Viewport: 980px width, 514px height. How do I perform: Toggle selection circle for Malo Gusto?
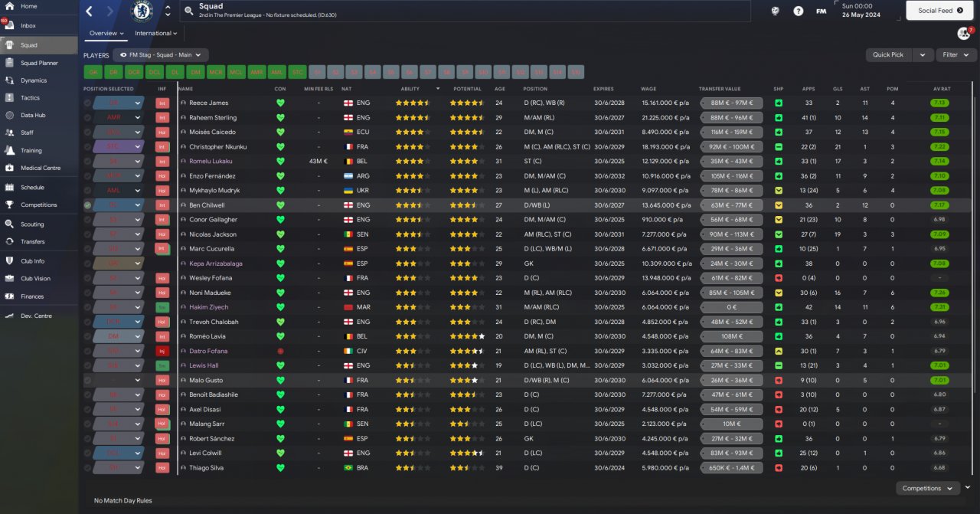(87, 380)
